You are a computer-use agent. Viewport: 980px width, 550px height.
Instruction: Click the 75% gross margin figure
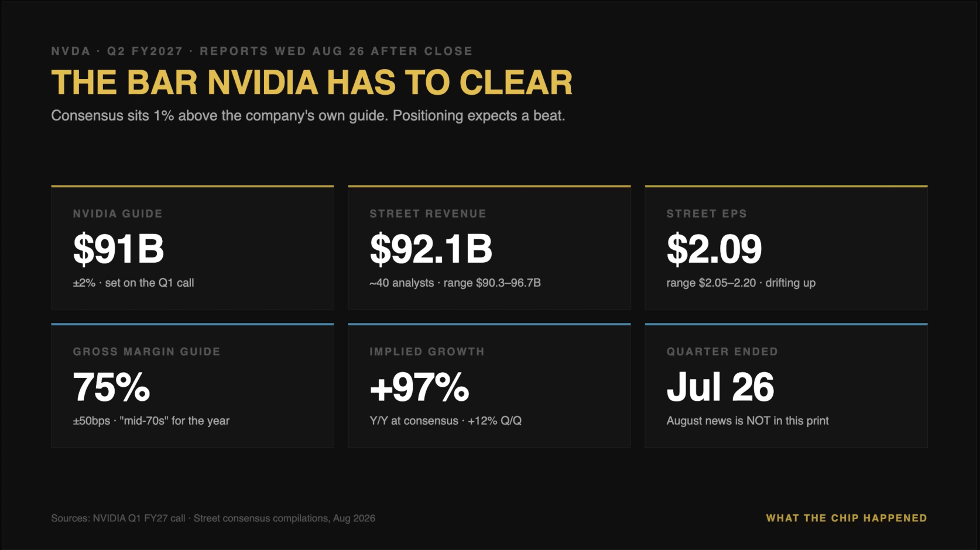coord(111,387)
